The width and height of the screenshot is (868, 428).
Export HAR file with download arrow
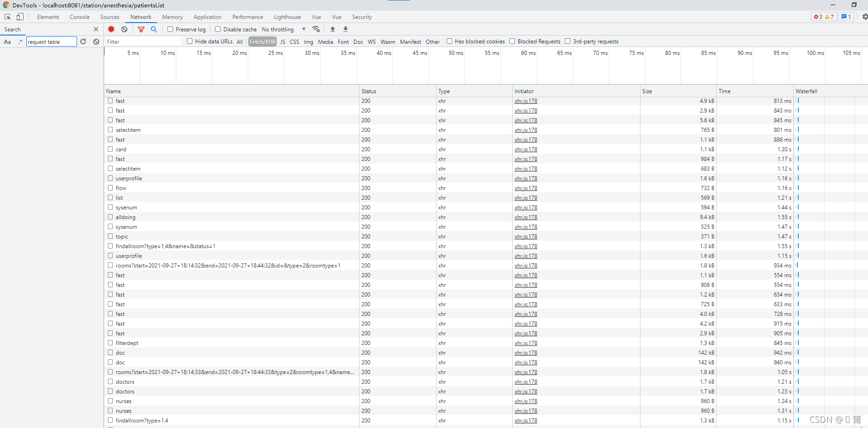tap(346, 29)
